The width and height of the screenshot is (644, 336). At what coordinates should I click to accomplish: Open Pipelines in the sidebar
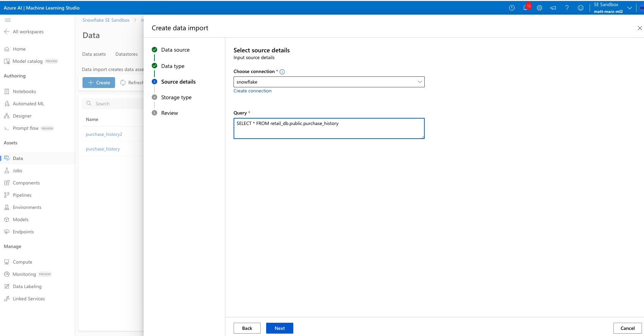coord(22,195)
